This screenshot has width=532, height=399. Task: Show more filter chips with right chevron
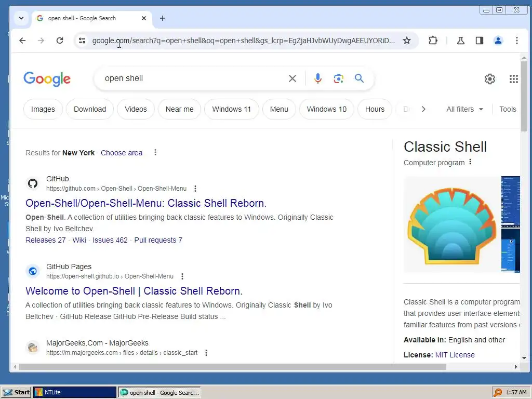coord(423,109)
